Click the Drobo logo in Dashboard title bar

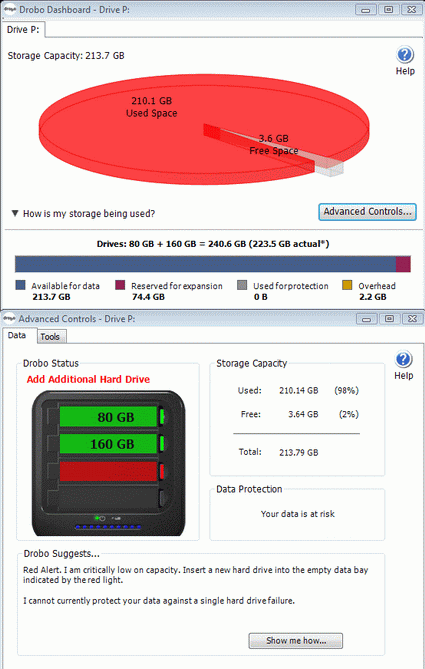pos(9,9)
